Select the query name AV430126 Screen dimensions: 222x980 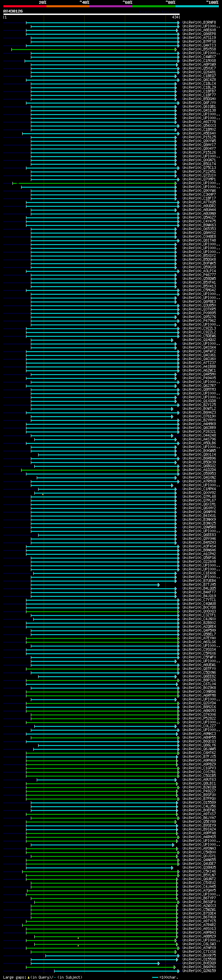coord(13,11)
